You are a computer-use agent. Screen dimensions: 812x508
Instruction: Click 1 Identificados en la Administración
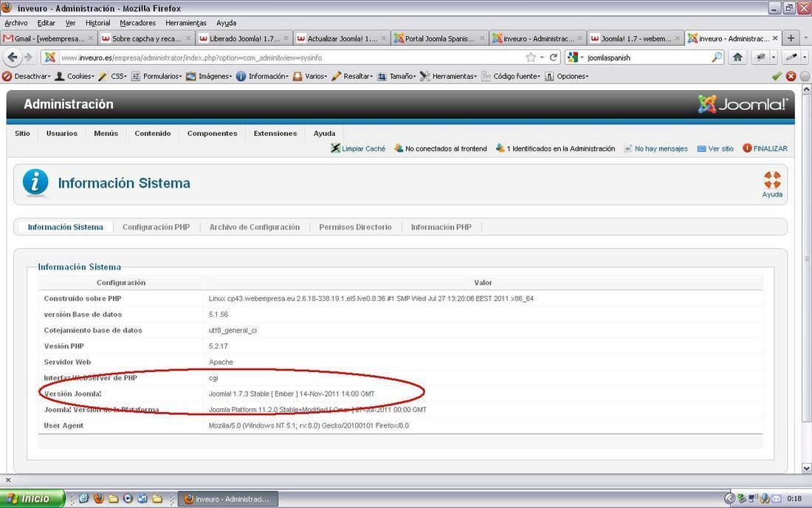[x=555, y=148]
